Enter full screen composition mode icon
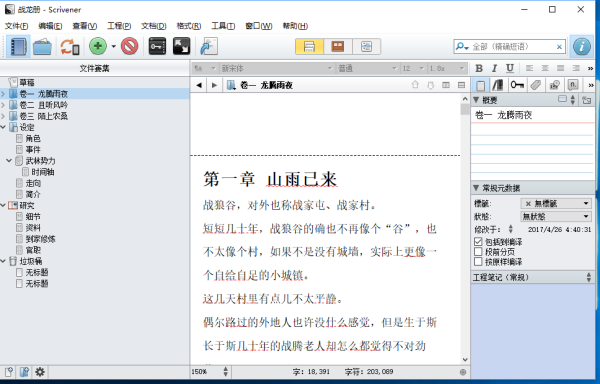The image size is (600, 384). point(181,46)
